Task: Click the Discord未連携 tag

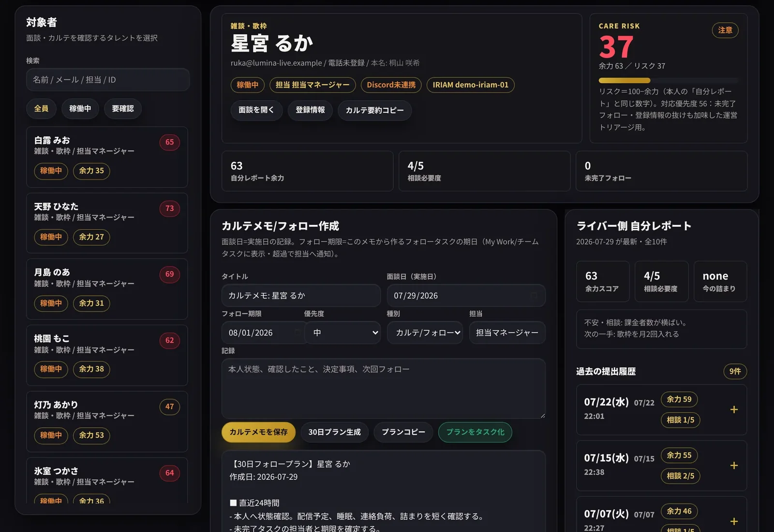Action: tap(391, 85)
